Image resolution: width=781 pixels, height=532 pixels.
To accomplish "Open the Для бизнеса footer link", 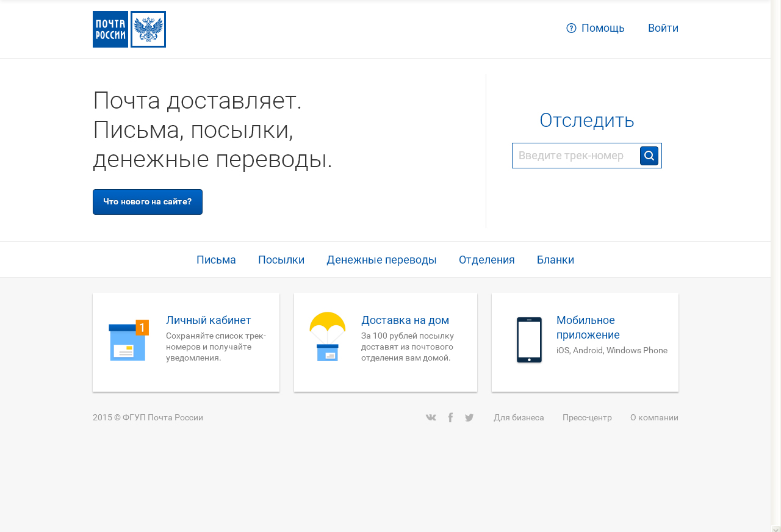I will pos(519,418).
